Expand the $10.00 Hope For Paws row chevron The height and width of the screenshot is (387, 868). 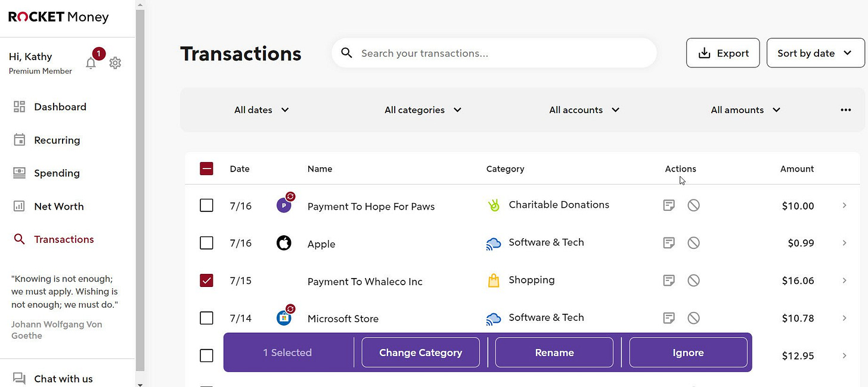[x=844, y=205]
